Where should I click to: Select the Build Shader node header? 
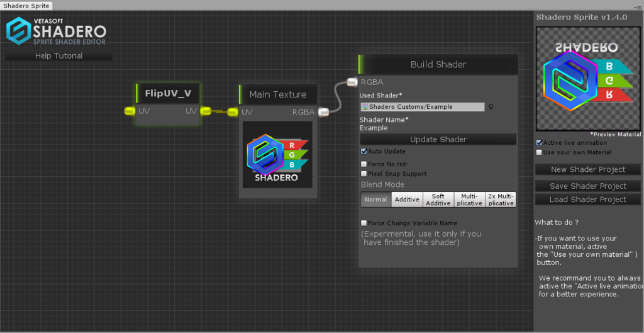[x=438, y=65]
